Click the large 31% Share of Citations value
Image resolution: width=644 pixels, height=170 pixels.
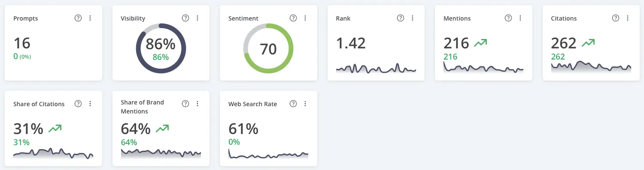[28, 129]
